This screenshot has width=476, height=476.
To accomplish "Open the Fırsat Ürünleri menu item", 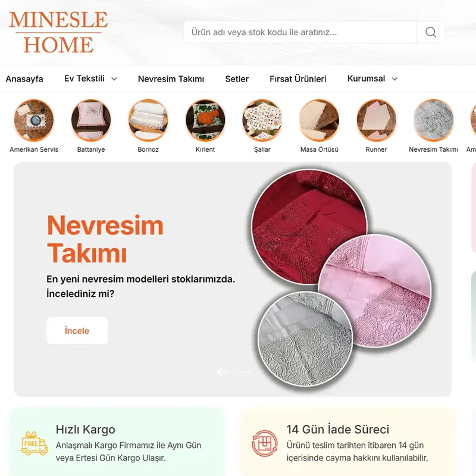I will click(x=298, y=79).
